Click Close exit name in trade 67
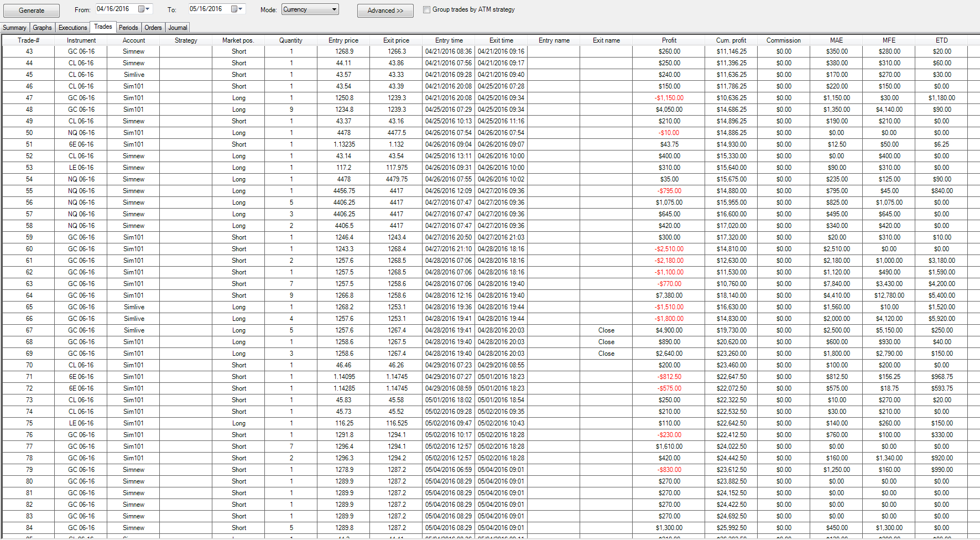Viewport: 980px width, 540px height. (606, 330)
